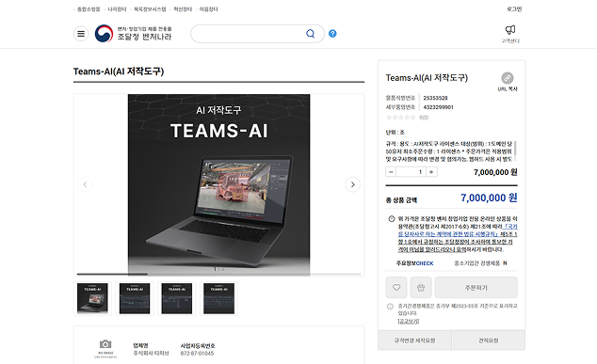This screenshot has width=597, height=364.
Task: Click the main TEAMS-AI product image
Action: coord(218,184)
